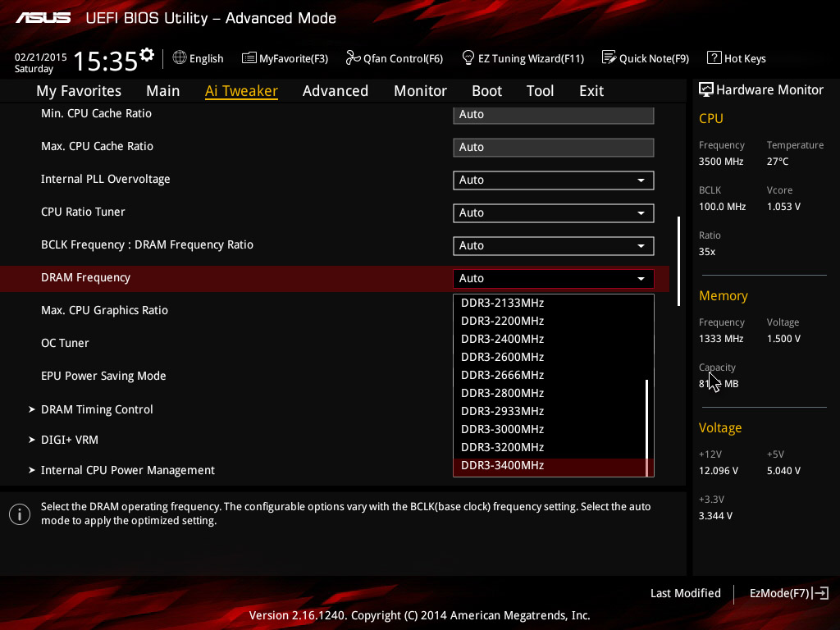This screenshot has width=840, height=630.
Task: Click the memory frequency value 1333 MHz
Action: (x=721, y=339)
